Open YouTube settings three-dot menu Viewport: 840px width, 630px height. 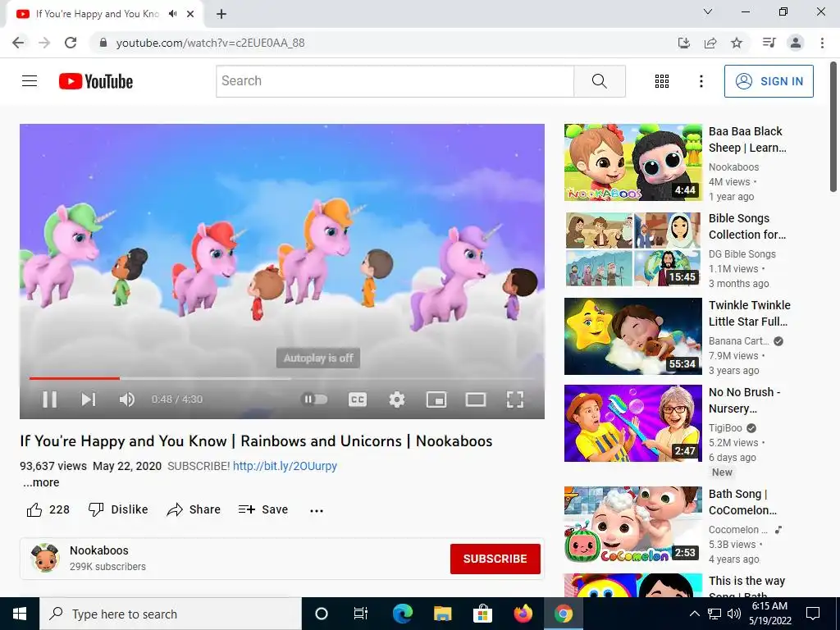701,81
